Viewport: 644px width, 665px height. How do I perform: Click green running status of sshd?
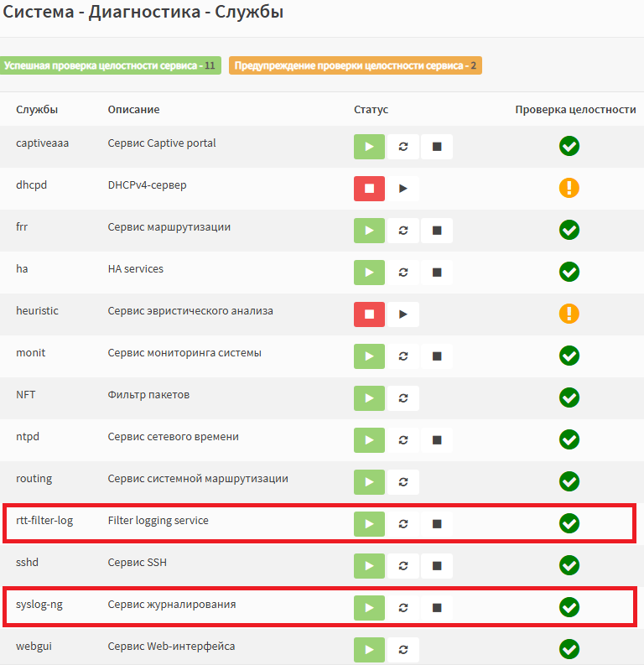pos(369,566)
